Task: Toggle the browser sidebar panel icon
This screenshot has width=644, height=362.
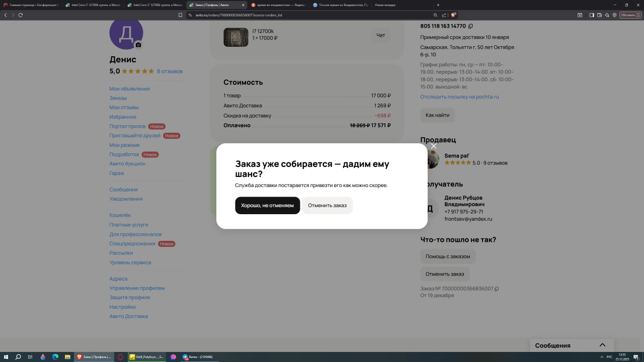Action: (592, 15)
